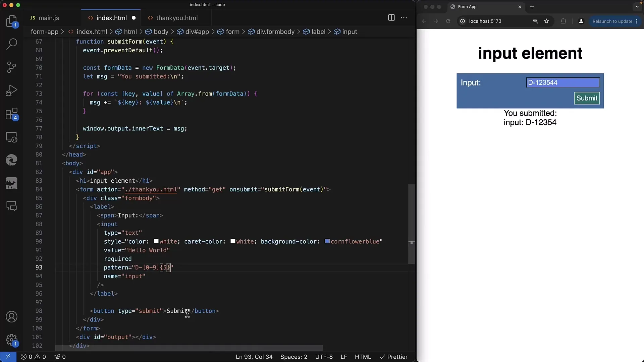Toggle the index.html tab close button
The height and width of the screenshot is (362, 644).
tap(134, 18)
